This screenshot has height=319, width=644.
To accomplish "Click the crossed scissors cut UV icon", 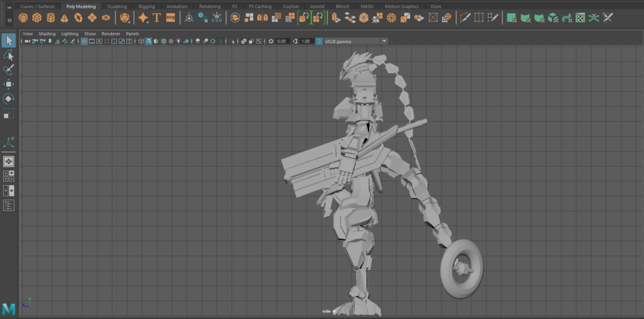I will [608, 18].
